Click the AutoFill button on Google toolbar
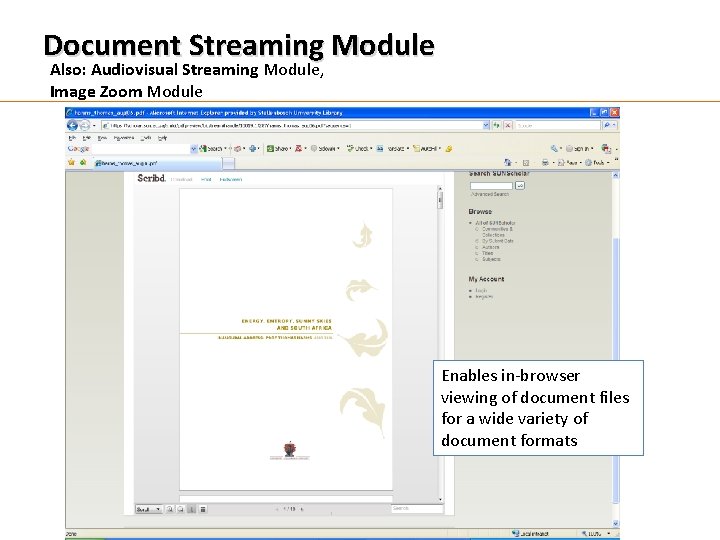Screen dimensions: 720x540 pyautogui.click(x=427, y=149)
